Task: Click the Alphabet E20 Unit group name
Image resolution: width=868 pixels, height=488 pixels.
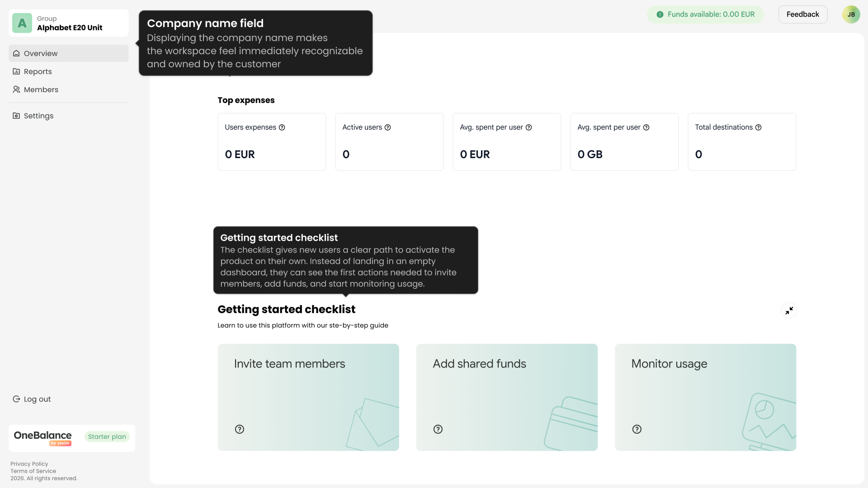Action: click(x=70, y=28)
